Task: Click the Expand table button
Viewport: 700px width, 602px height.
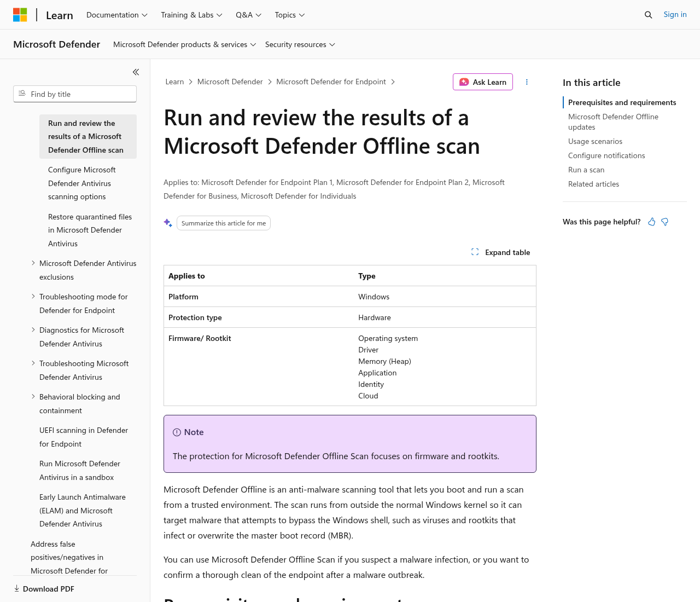Action: point(501,252)
